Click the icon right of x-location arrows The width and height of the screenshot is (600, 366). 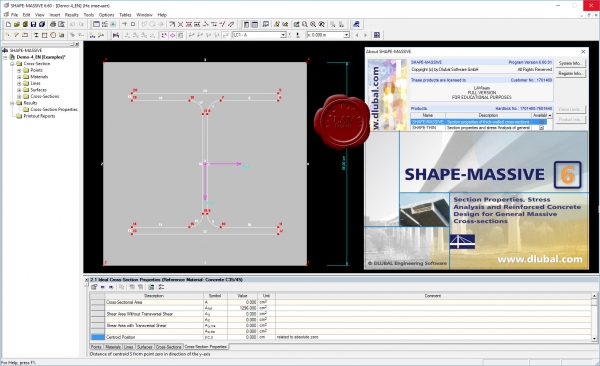tap(377, 35)
